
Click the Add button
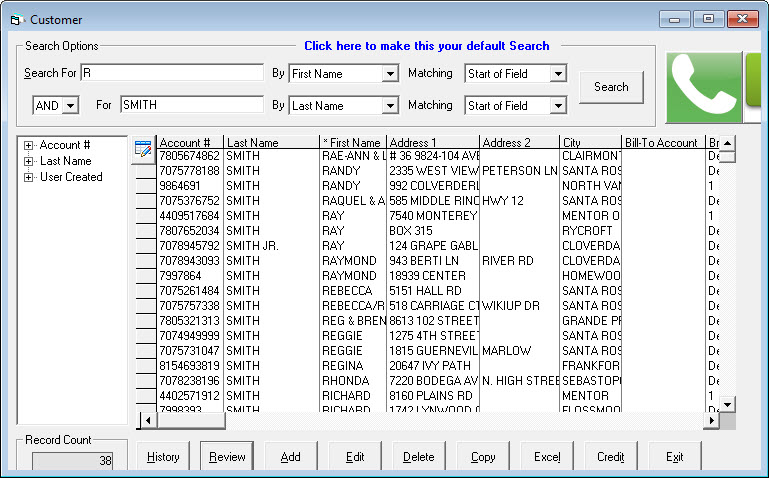[291, 457]
